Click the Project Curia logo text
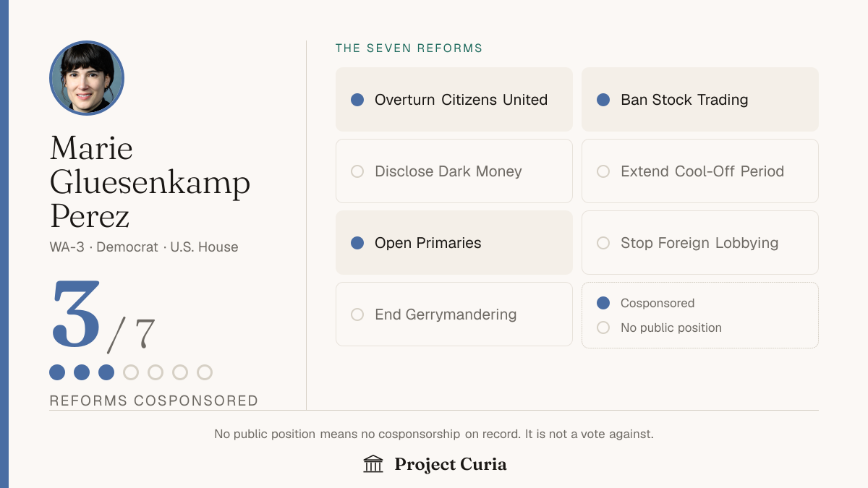The width and height of the screenshot is (868, 488). pos(451,464)
